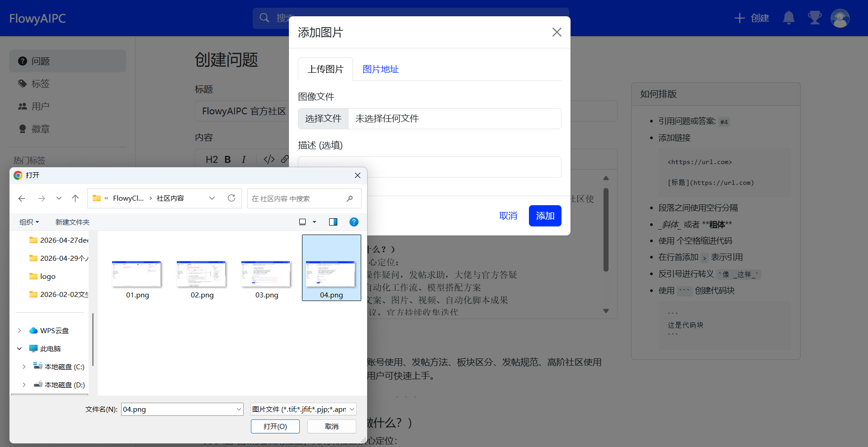Select the 2026-02-02 folder in tree

pos(59,294)
